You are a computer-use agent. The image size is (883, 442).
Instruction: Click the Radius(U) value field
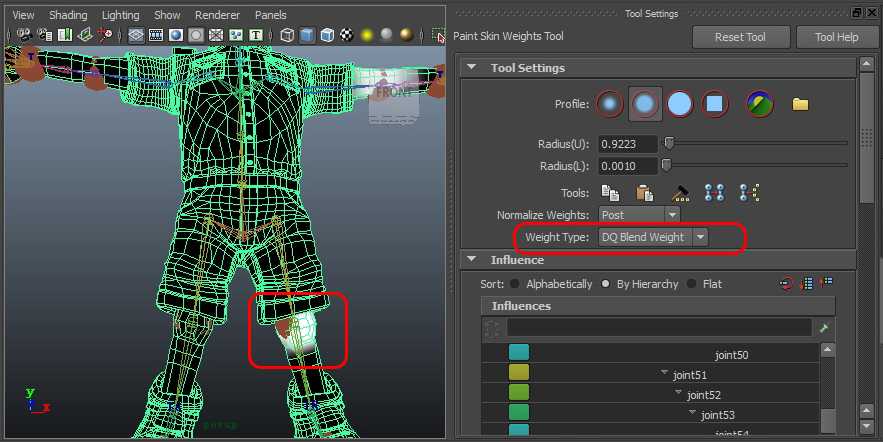point(627,144)
